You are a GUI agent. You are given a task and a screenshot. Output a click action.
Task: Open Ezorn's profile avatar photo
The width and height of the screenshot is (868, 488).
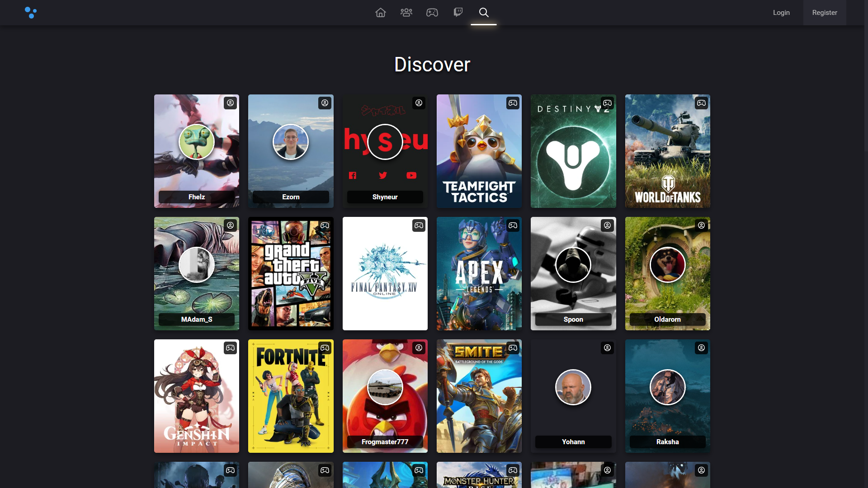click(x=291, y=142)
